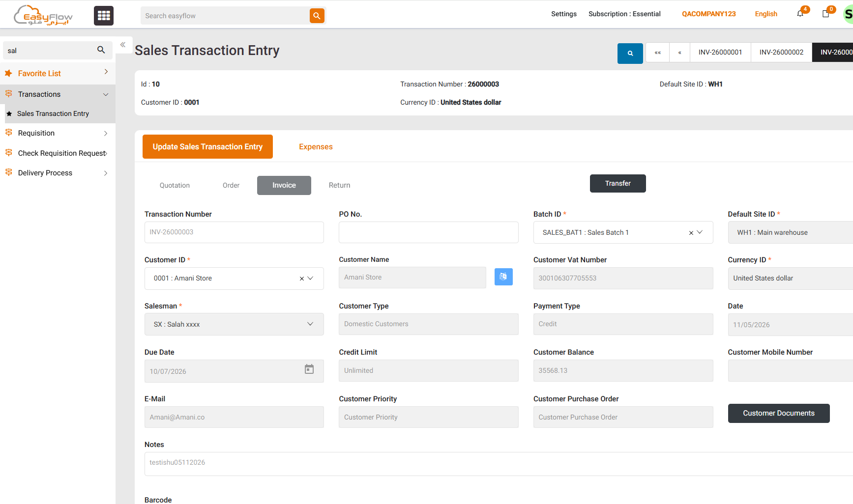Open Check Requisition Request menu item
This screenshot has height=504, width=853.
click(x=58, y=153)
